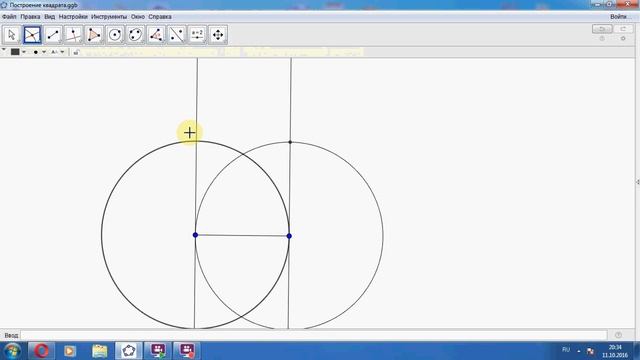Open the Настройки menu
Image resolution: width=640 pixels, height=360 pixels.
[x=73, y=17]
